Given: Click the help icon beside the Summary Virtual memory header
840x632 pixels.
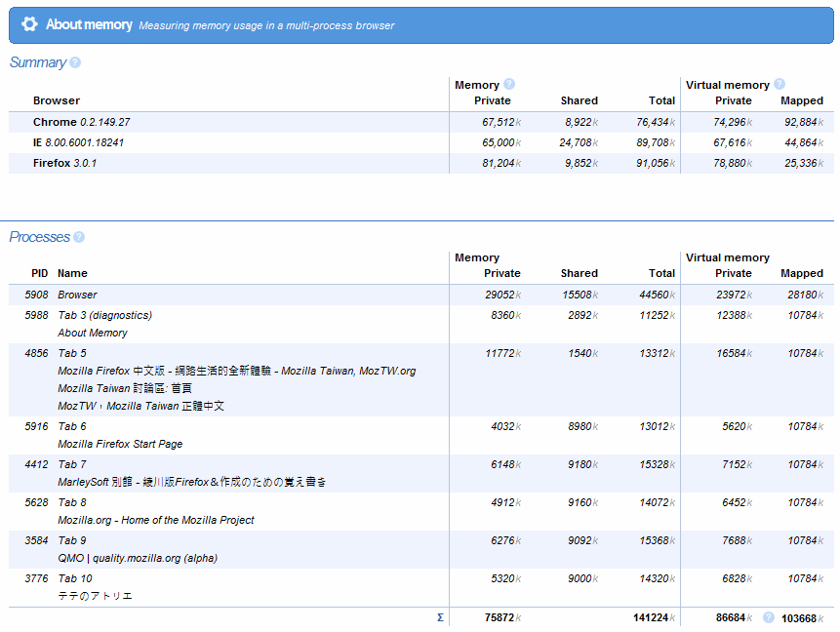Looking at the screenshot, I should point(780,85).
